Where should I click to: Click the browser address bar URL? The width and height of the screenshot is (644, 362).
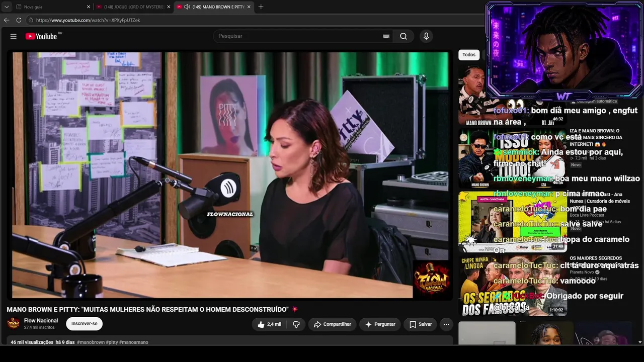[88, 20]
